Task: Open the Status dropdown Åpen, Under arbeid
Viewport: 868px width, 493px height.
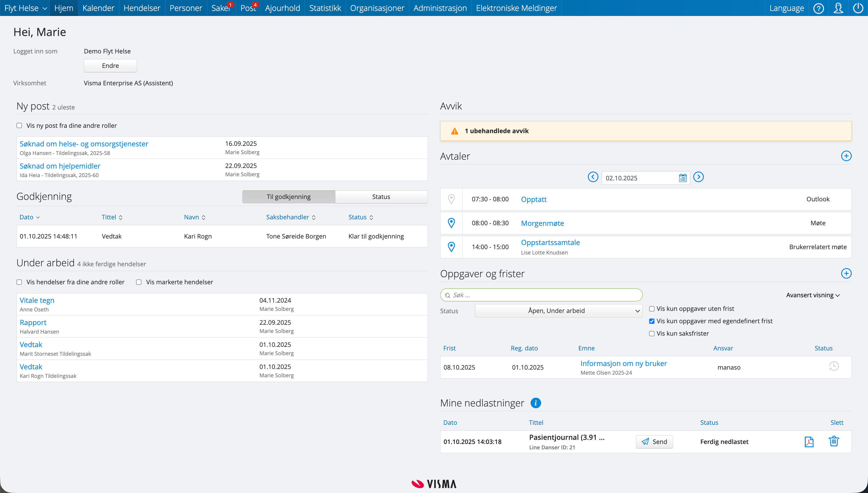Action: click(559, 311)
